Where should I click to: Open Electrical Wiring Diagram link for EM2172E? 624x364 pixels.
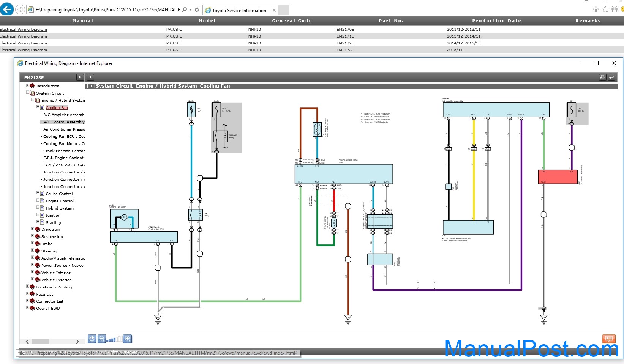(24, 43)
